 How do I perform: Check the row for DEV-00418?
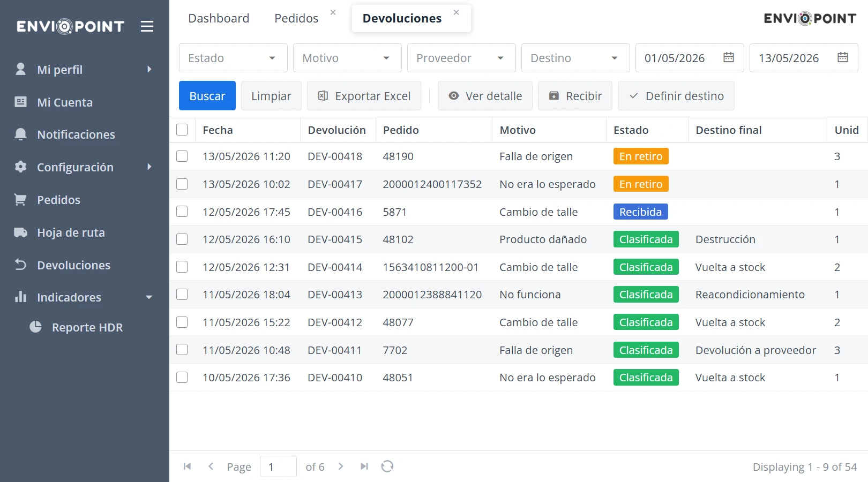click(182, 156)
